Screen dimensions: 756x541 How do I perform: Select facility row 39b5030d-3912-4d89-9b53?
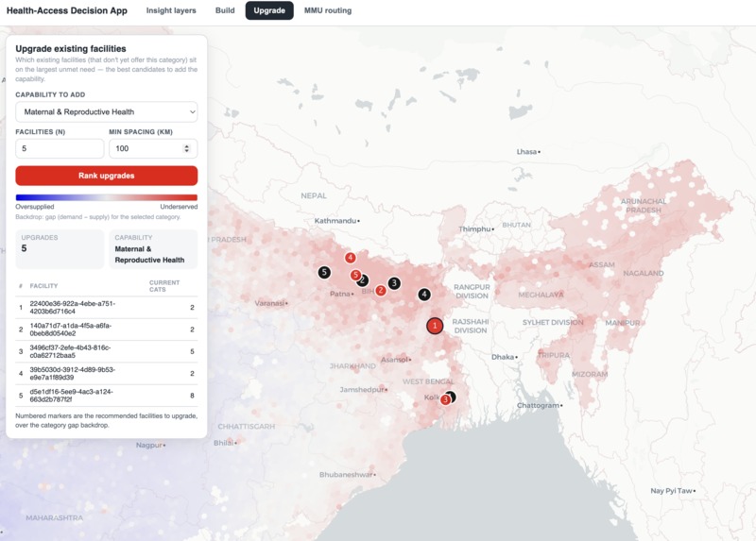[x=107, y=373]
